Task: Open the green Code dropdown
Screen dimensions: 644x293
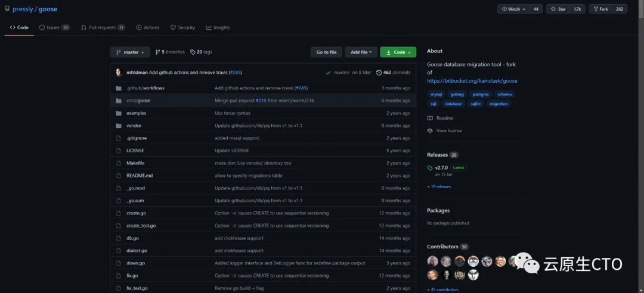Action: click(x=398, y=52)
